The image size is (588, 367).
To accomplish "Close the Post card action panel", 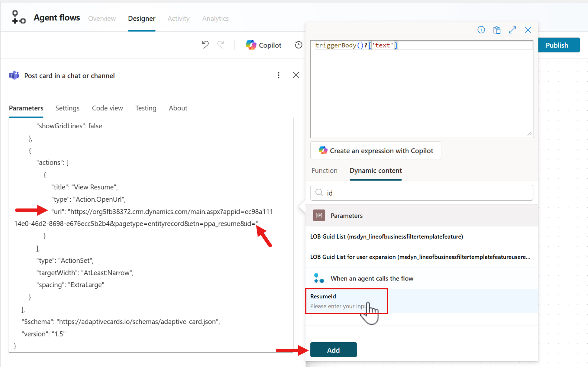I will (x=296, y=75).
